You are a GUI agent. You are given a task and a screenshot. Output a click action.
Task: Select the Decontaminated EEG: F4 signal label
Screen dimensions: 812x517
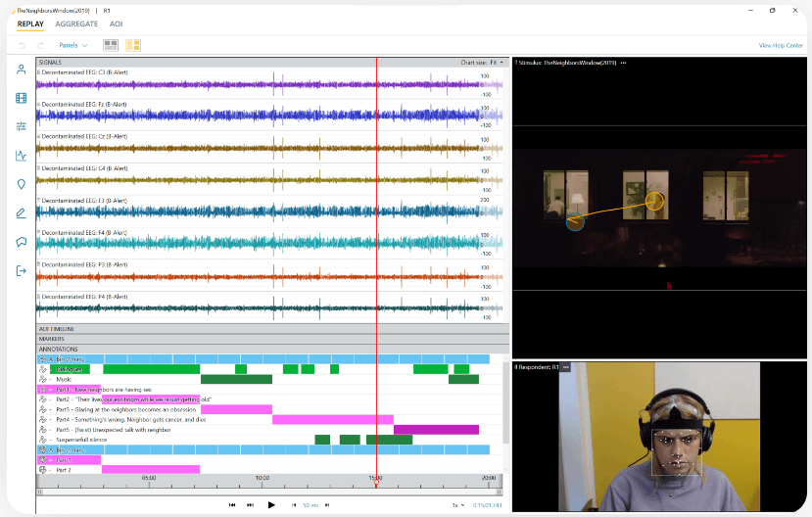(x=84, y=233)
